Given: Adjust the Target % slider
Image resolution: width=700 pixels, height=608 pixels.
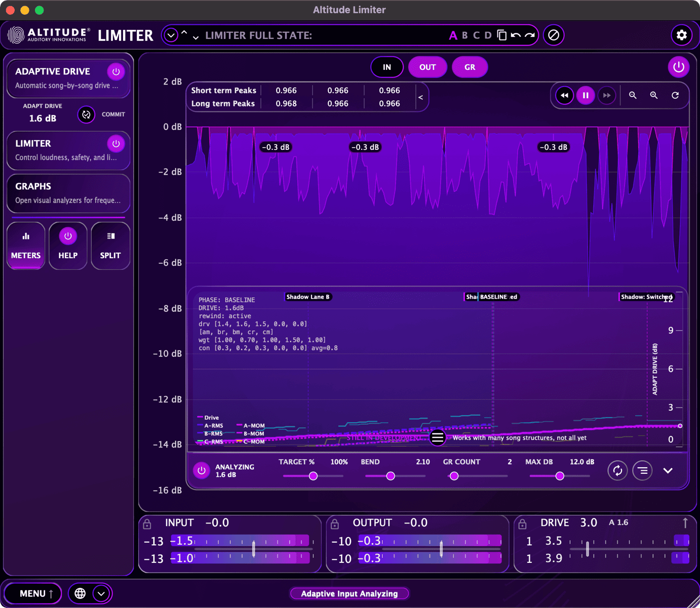Looking at the screenshot, I should click(x=314, y=476).
